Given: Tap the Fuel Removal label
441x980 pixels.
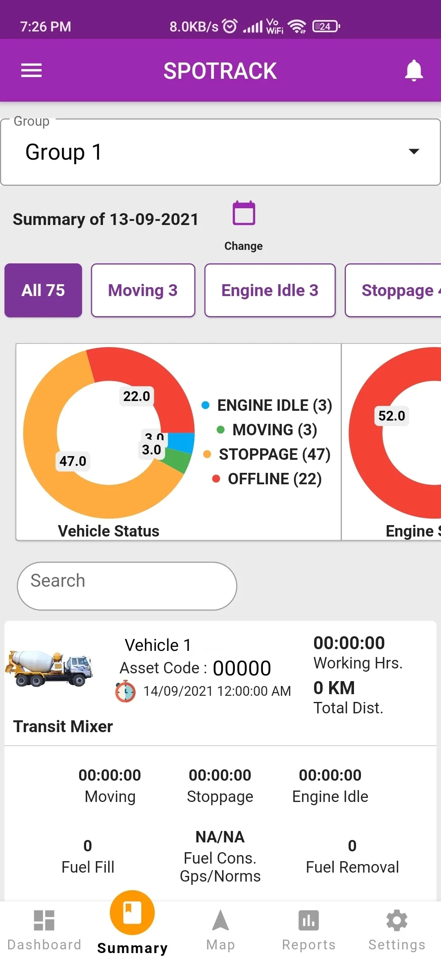Looking at the screenshot, I should pos(352,867).
